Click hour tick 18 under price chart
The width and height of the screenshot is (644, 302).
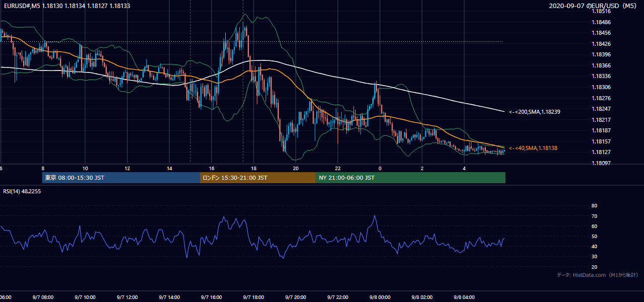pyautogui.click(x=253, y=168)
